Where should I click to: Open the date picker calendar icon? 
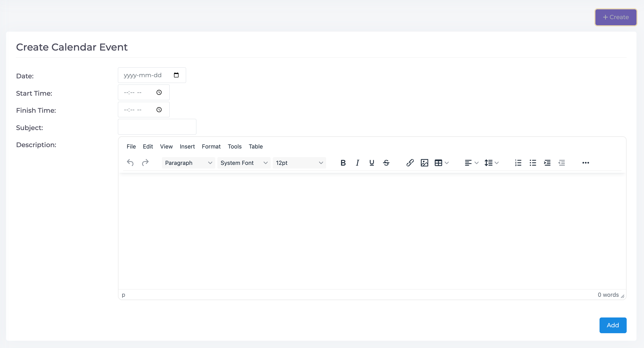click(176, 75)
